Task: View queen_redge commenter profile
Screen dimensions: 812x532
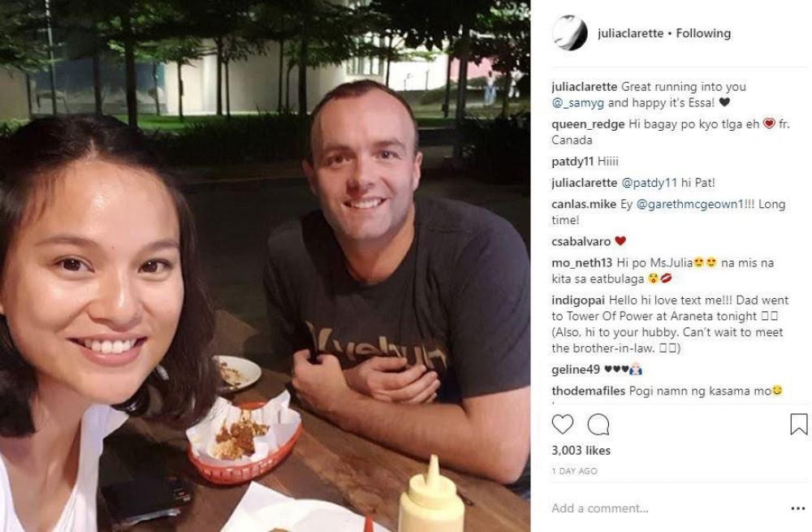Action: pyautogui.click(x=588, y=124)
